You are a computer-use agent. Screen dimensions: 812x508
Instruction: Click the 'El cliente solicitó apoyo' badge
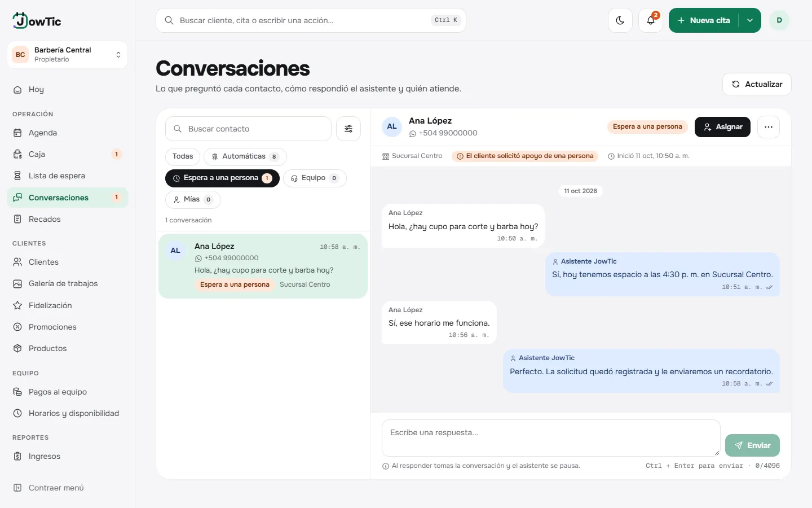click(x=525, y=156)
